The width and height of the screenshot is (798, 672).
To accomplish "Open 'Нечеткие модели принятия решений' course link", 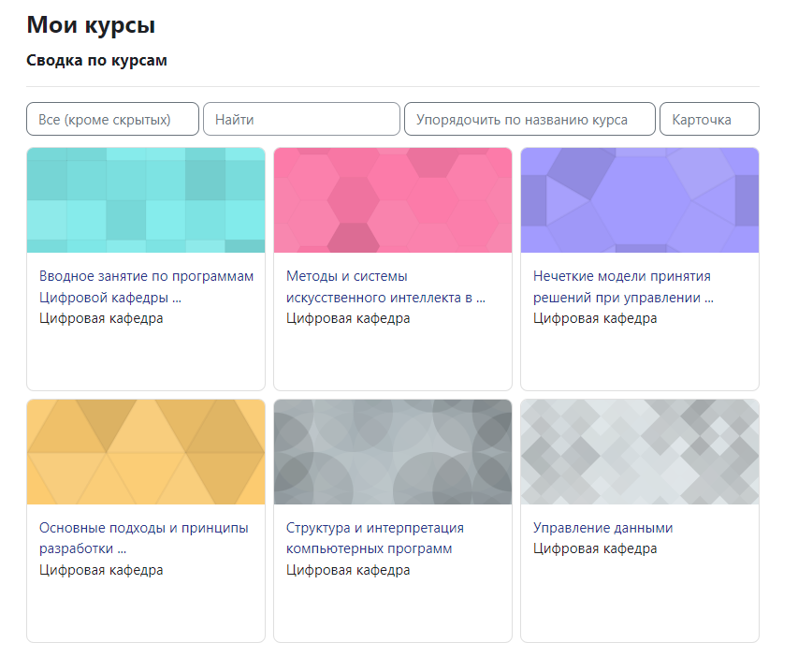I will [x=622, y=286].
